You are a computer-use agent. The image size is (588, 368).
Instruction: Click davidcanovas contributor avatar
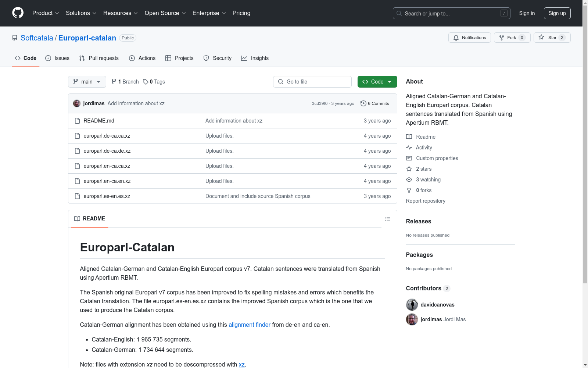tap(412, 305)
